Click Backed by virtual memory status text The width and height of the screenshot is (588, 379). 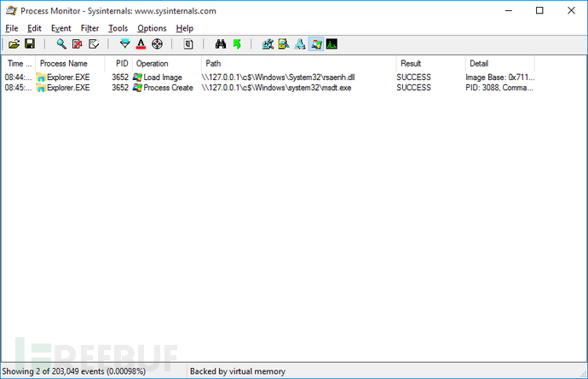pos(238,371)
